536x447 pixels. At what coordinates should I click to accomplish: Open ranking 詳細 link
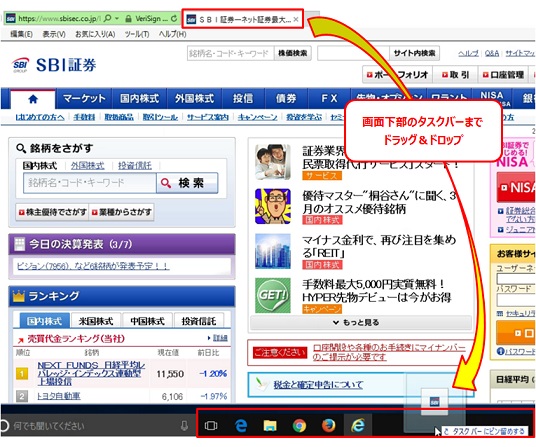pyautogui.click(x=220, y=338)
